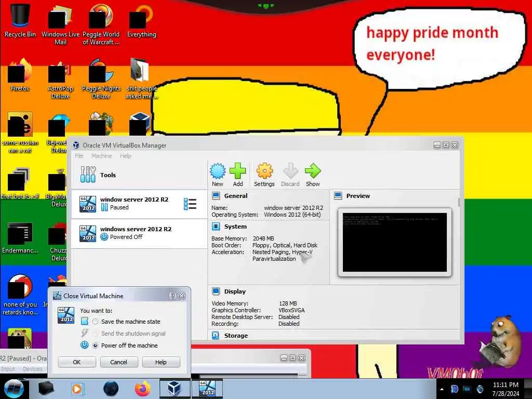Click the green Add machine icon
The image size is (532, 399).
(238, 171)
